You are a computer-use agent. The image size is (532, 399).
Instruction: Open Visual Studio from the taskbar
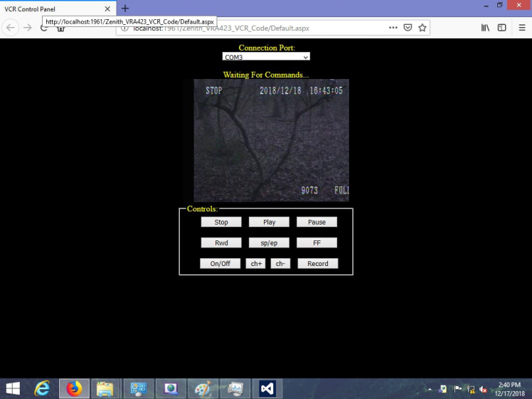tap(267, 388)
